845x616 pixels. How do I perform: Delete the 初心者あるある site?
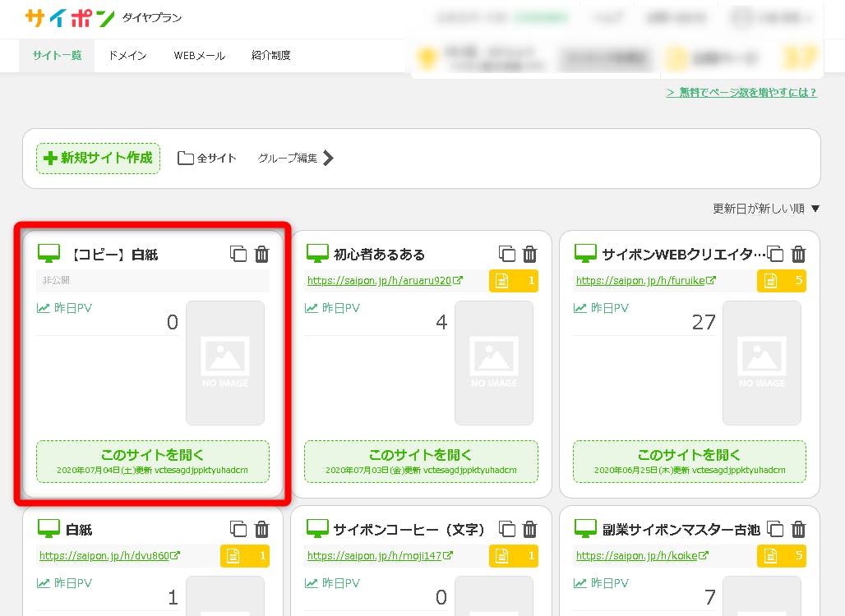[530, 254]
